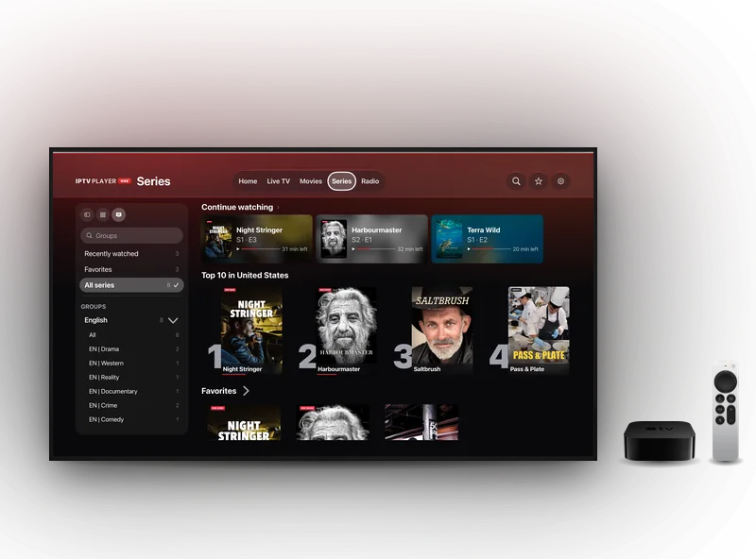This screenshot has height=559, width=756.
Task: Open the Favorites section heading
Action: (219, 391)
